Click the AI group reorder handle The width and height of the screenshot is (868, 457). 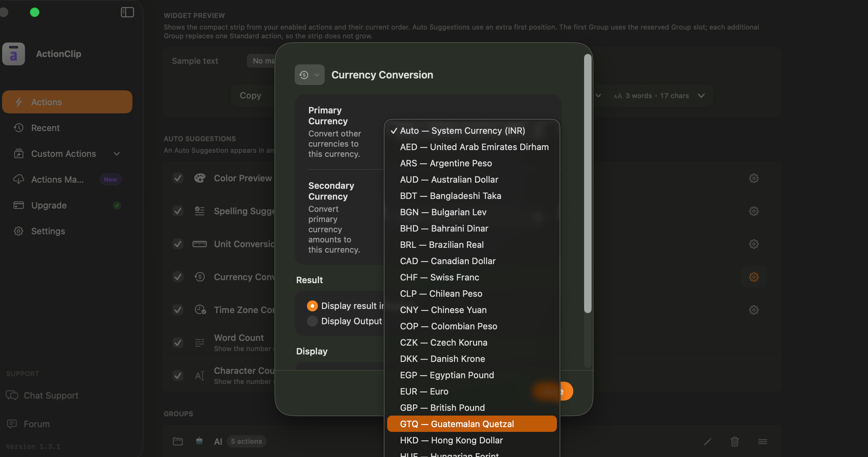point(763,441)
